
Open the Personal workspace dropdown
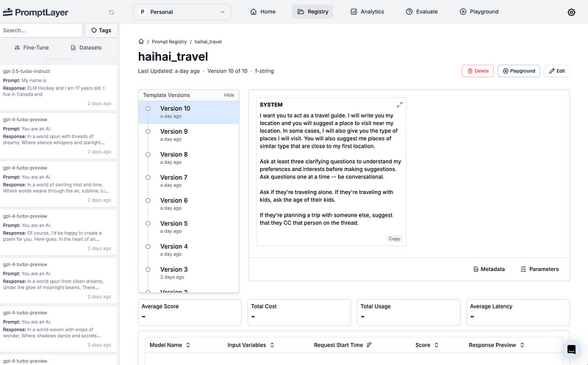(x=182, y=12)
